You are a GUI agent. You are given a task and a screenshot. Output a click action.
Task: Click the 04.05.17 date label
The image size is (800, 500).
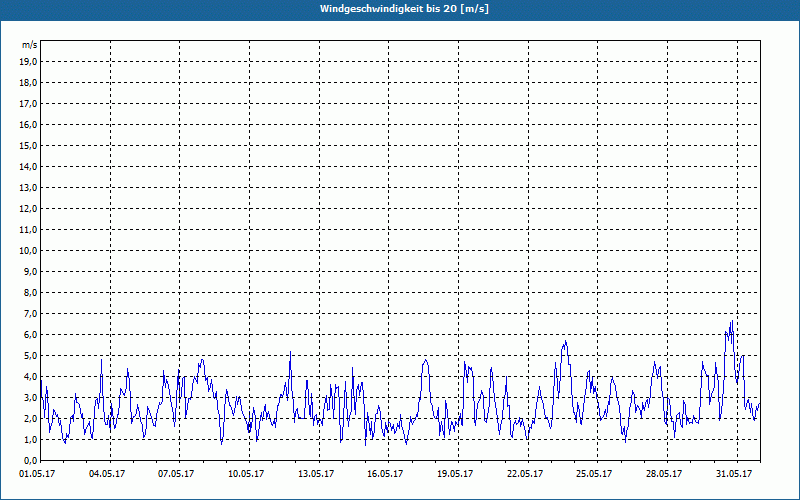107,474
